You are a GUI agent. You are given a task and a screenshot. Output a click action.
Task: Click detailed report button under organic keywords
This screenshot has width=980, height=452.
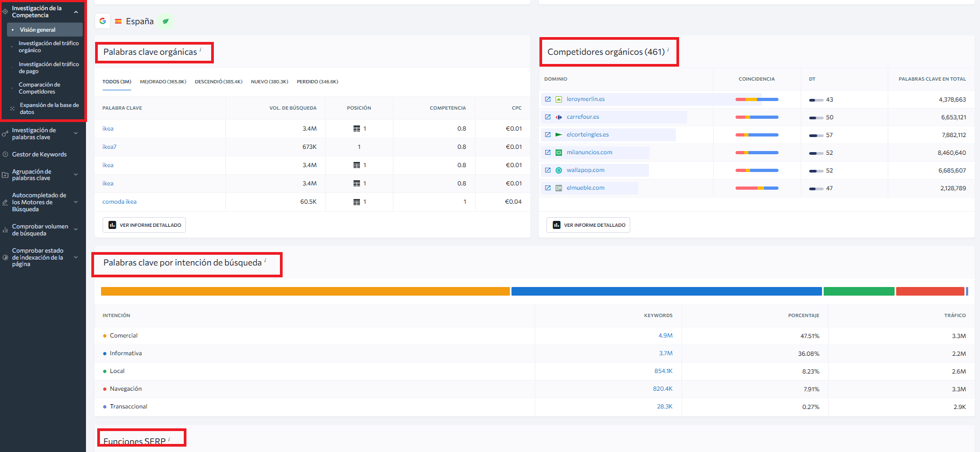click(144, 225)
